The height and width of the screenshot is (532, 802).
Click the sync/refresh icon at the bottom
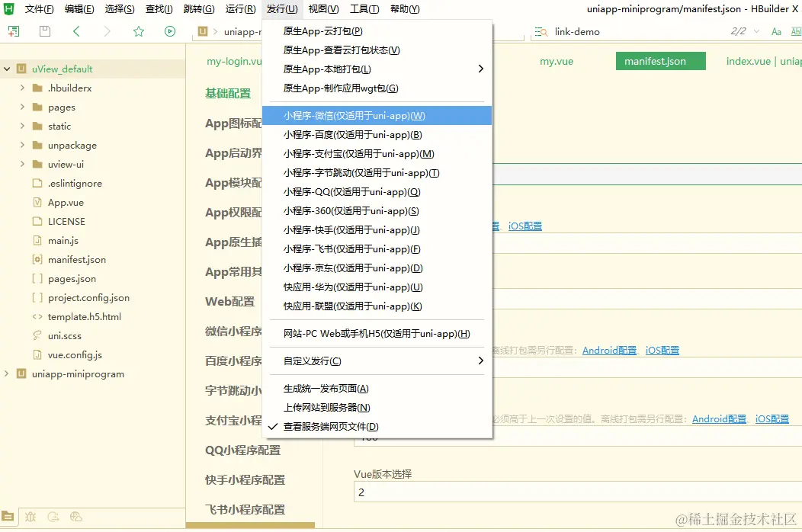[53, 517]
